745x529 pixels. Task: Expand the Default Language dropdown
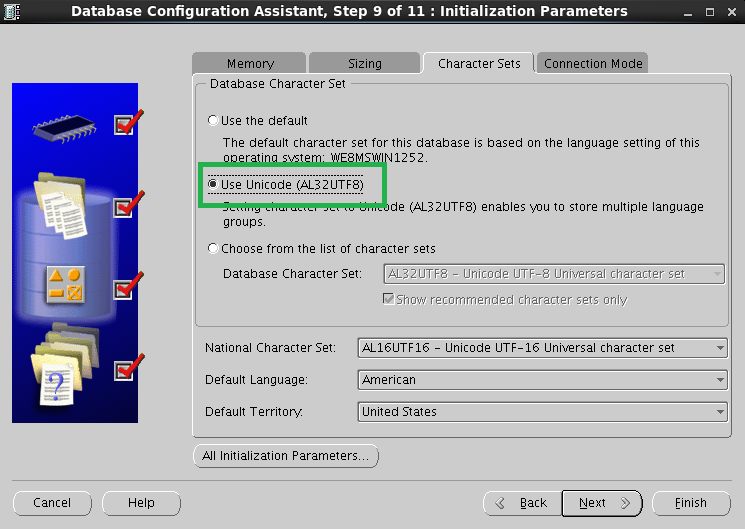(542, 380)
